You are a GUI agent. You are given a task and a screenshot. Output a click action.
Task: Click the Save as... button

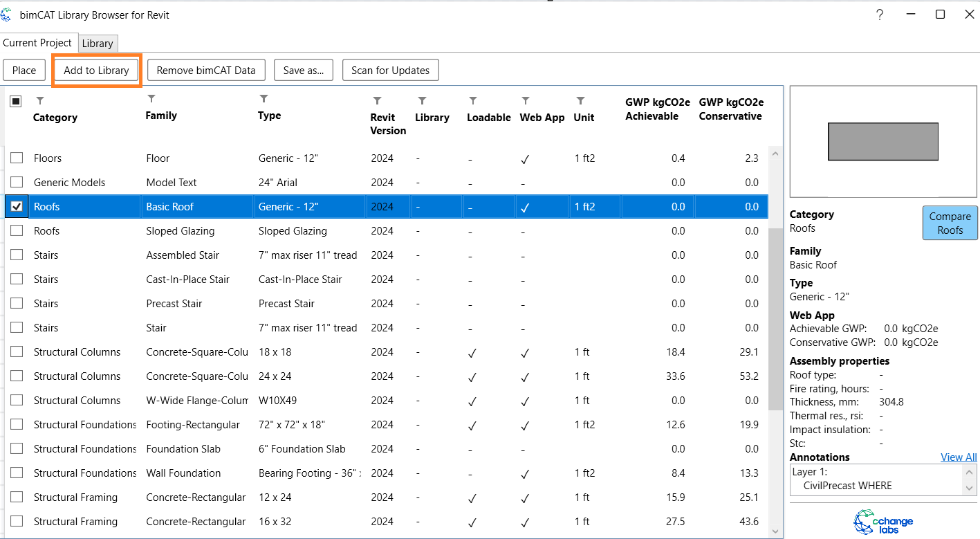click(x=304, y=70)
